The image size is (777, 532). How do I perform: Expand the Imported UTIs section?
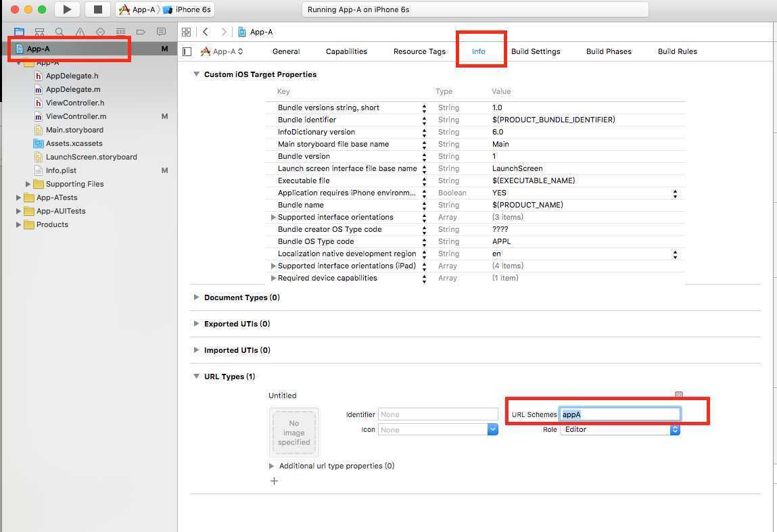[196, 349]
